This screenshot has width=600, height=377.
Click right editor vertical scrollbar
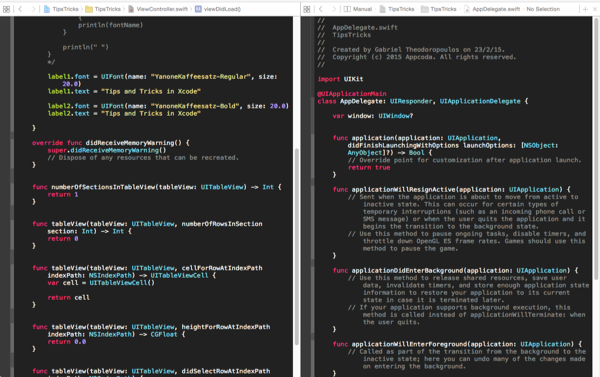[596, 149]
